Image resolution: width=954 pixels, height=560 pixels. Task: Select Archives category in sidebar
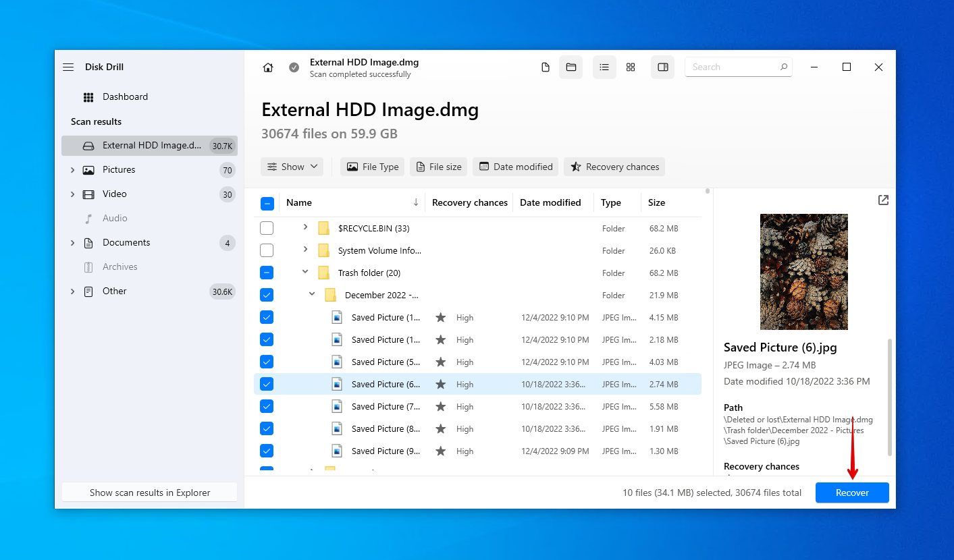tap(120, 267)
